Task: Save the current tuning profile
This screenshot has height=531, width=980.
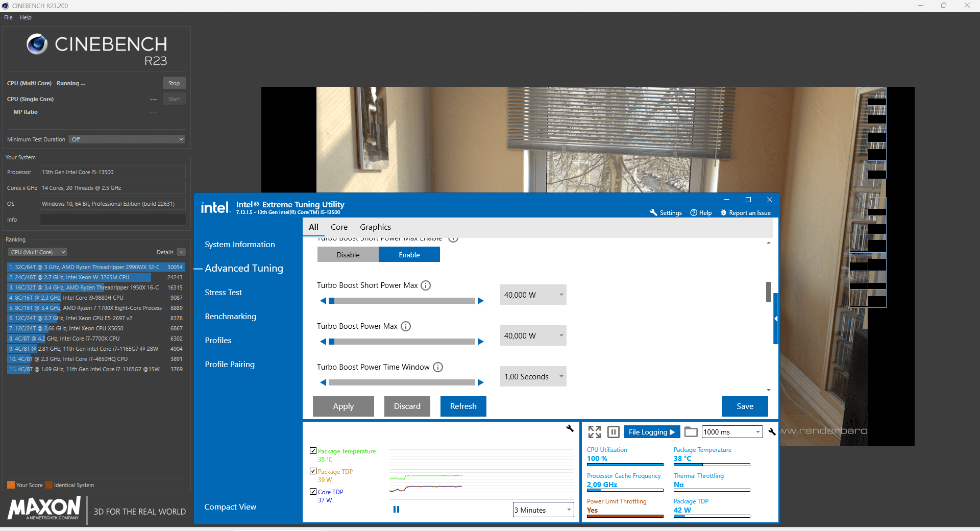Action: (x=745, y=406)
